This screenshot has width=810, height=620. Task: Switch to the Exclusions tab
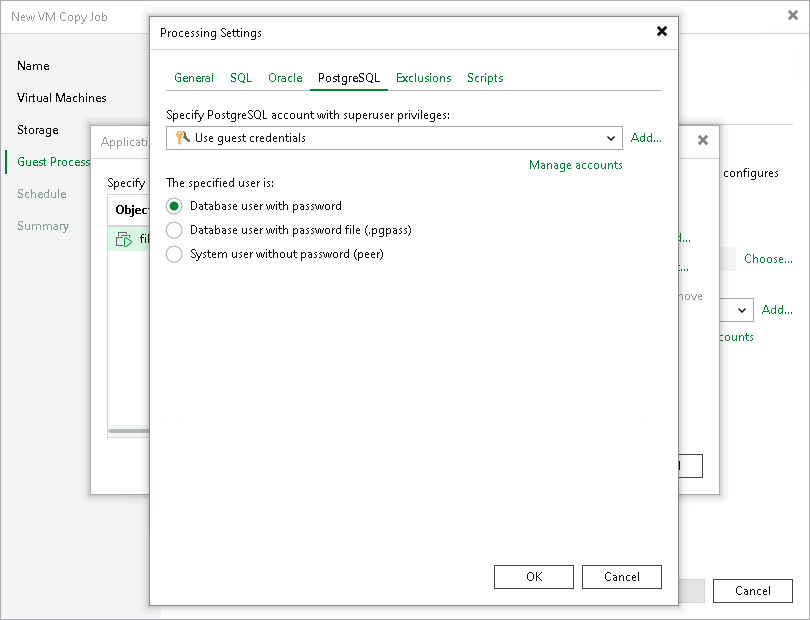(424, 78)
